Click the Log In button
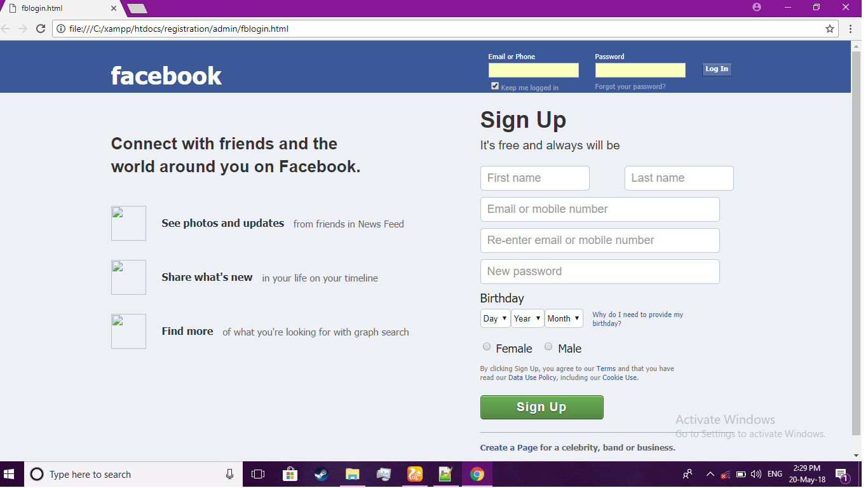The height and width of the screenshot is (488, 868). [x=717, y=69]
